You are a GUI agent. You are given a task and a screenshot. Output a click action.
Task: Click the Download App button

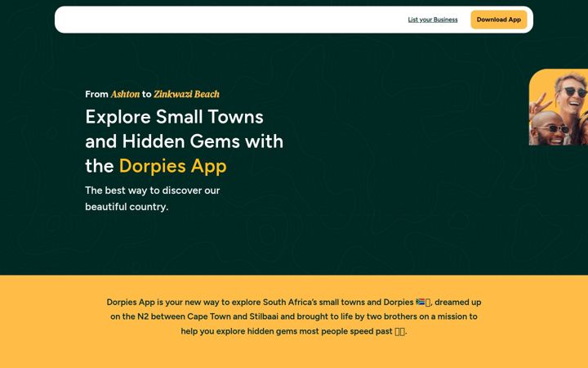499,20
